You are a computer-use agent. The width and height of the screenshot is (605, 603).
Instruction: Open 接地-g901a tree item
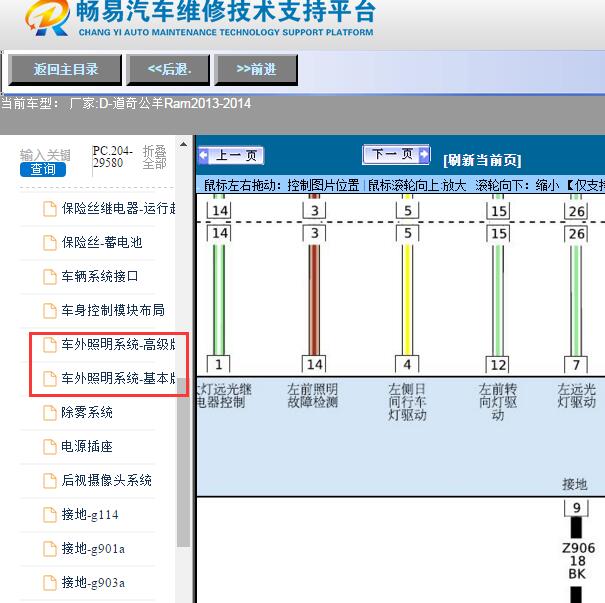(x=93, y=548)
